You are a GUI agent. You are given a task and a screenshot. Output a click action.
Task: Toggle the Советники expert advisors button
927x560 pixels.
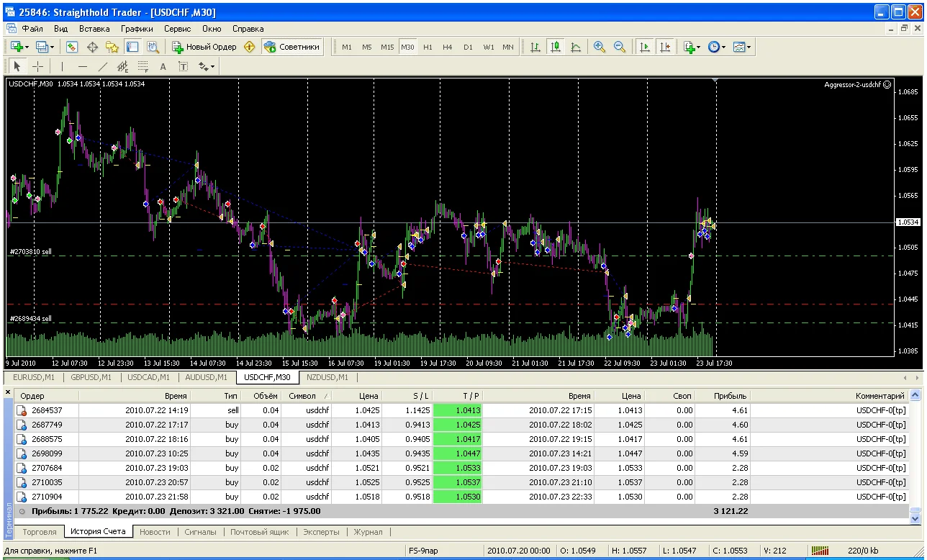(x=291, y=47)
